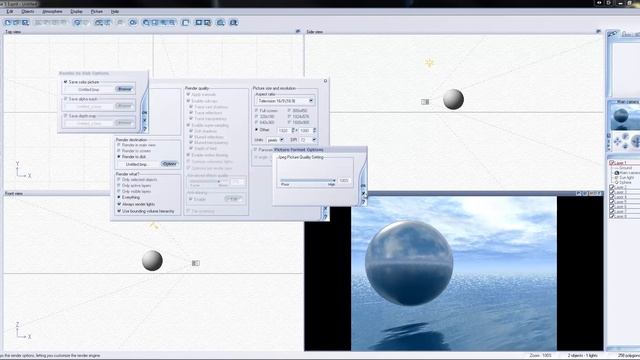Click the Open file toolbar icon
Viewport: 640px width, 360px height.
tap(16, 22)
